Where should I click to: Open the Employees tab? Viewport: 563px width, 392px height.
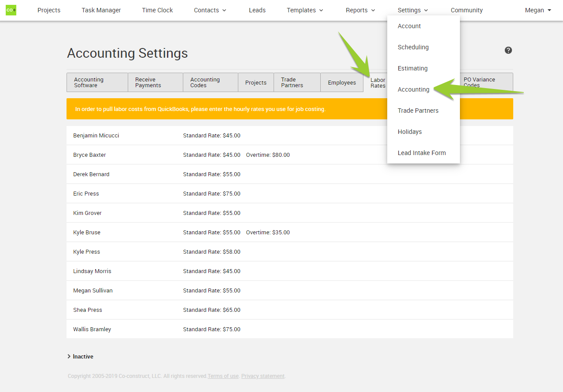[341, 82]
